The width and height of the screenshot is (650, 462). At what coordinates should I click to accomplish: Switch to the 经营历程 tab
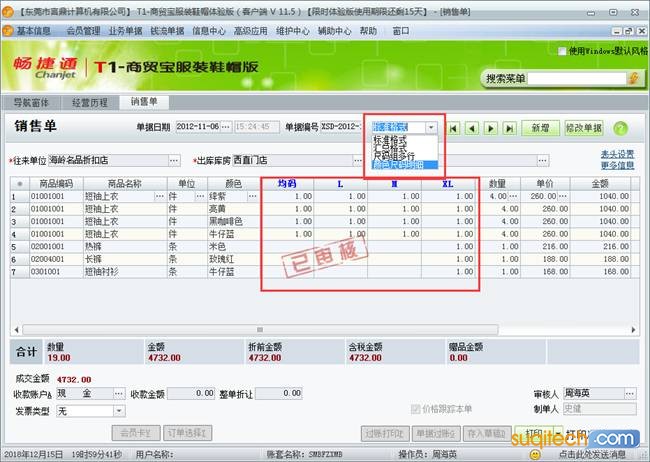tap(90, 102)
